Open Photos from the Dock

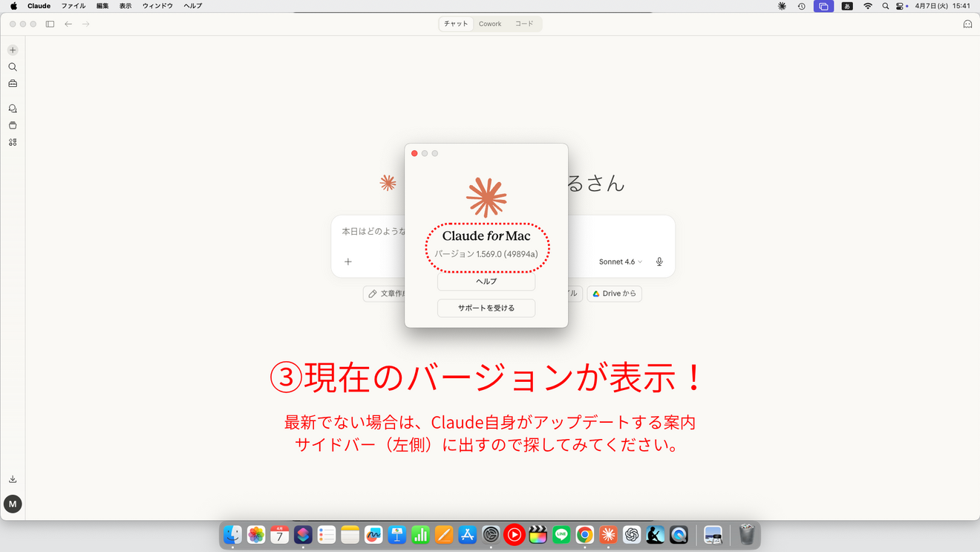point(256,534)
